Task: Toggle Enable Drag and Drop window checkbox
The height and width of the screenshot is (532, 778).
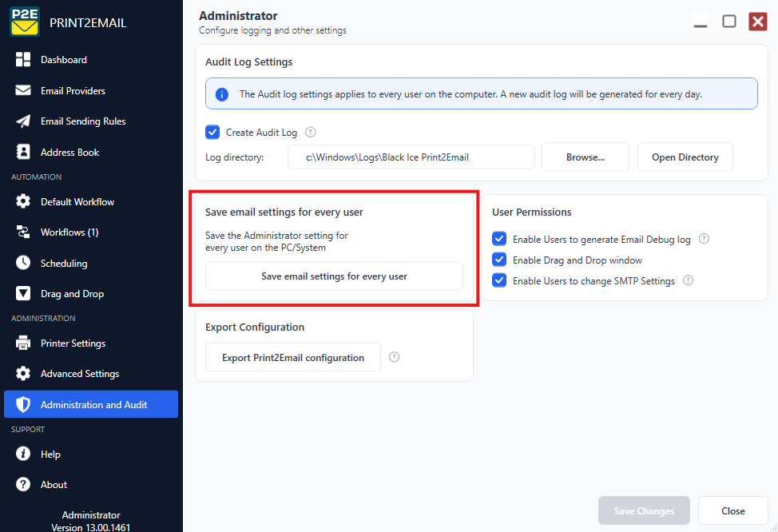Action: [499, 260]
